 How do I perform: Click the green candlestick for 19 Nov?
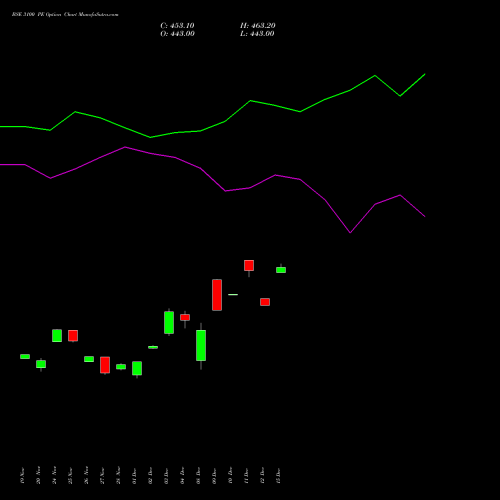[x=25, y=356]
